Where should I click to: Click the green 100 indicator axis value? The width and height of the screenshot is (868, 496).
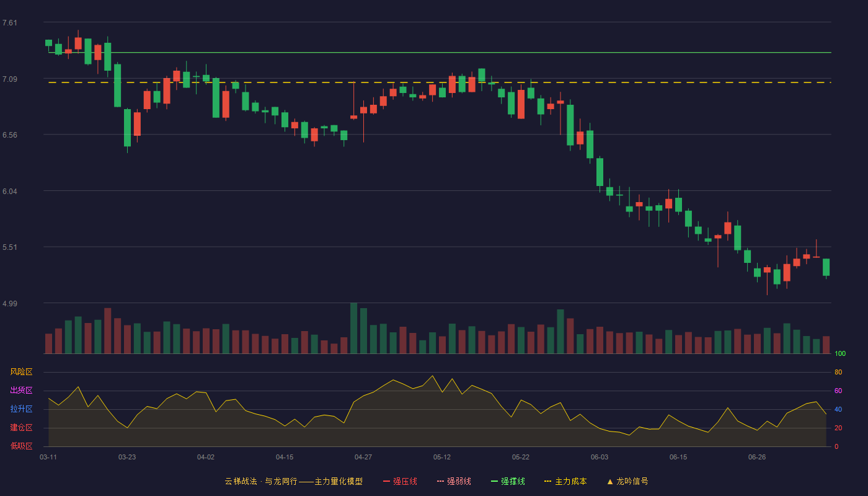pos(840,353)
